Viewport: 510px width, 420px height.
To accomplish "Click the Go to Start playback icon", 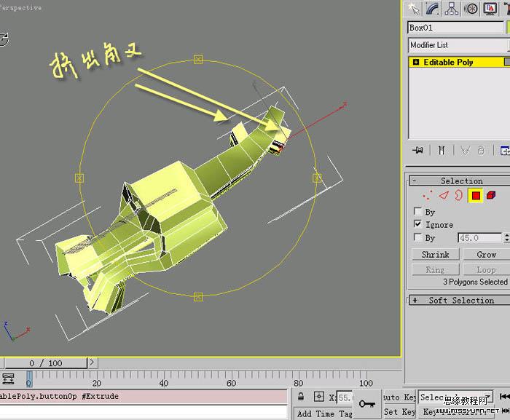I will [504, 396].
